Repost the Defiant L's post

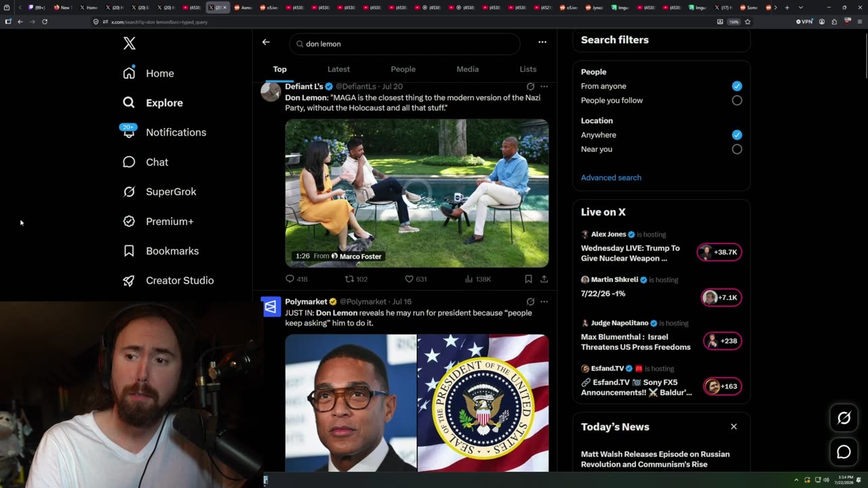tap(356, 279)
